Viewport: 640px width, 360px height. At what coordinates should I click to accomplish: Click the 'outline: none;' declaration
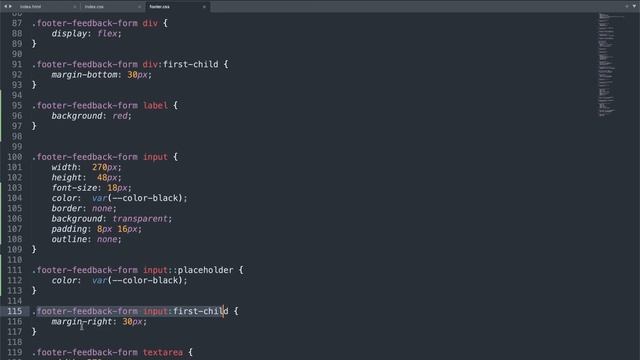point(87,239)
